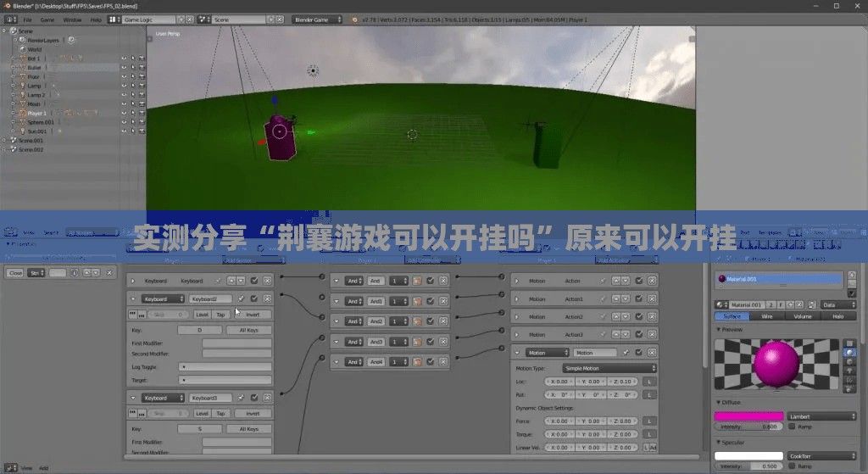
Task: Click All Keys button in Keyboard3 sensor
Action: 248,429
